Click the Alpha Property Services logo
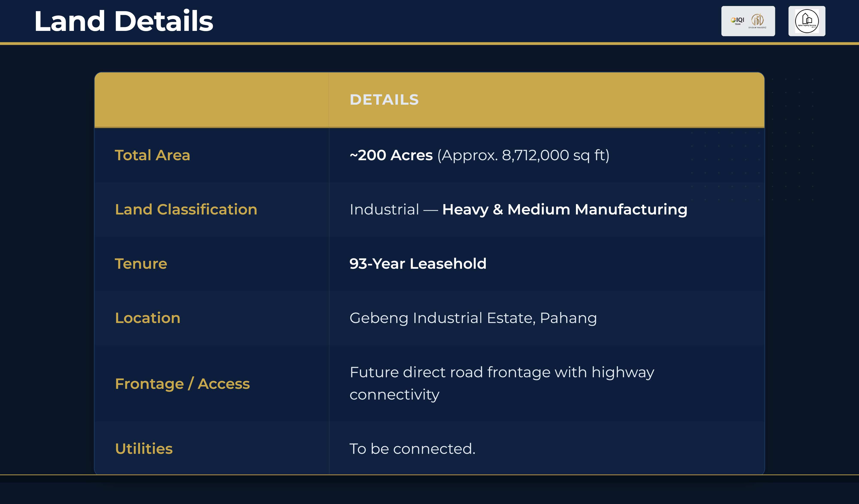The image size is (859, 504). coord(807,21)
